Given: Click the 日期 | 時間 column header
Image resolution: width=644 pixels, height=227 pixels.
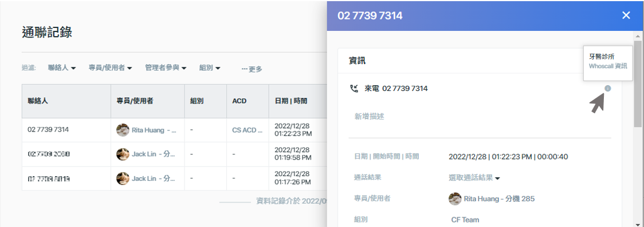Looking at the screenshot, I should (298, 101).
